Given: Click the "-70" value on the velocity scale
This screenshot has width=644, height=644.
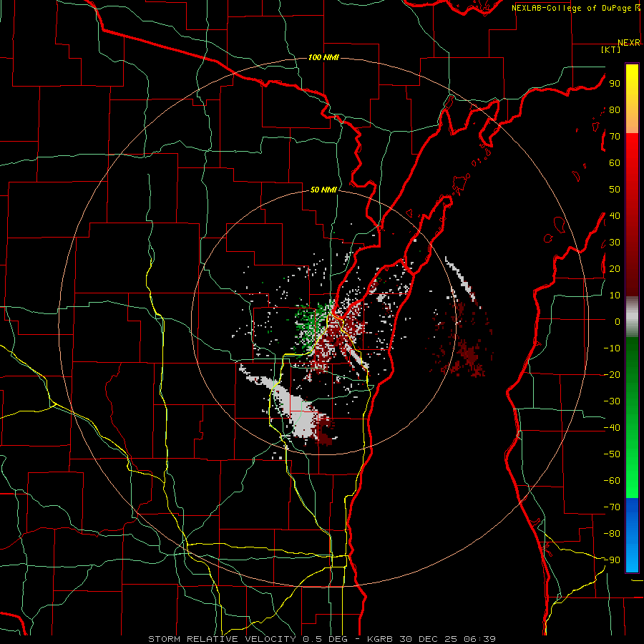Looking at the screenshot, I should [612, 507].
